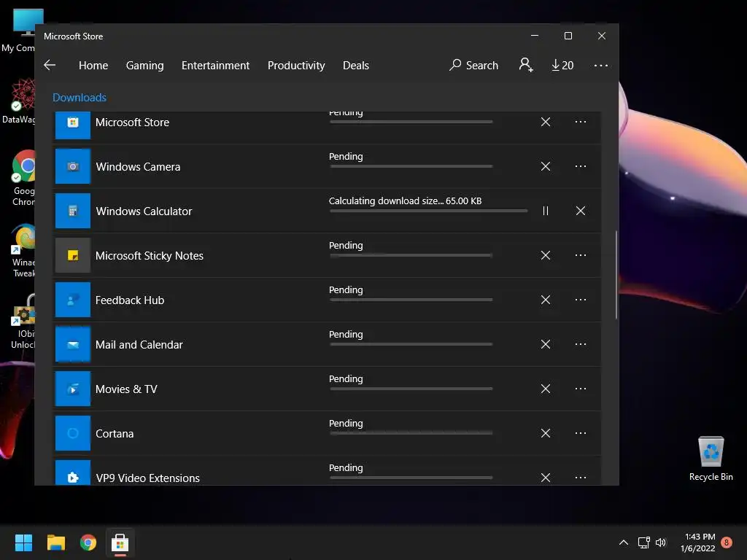This screenshot has height=560, width=747.
Task: Cancel the Movies & TV download
Action: pos(546,389)
